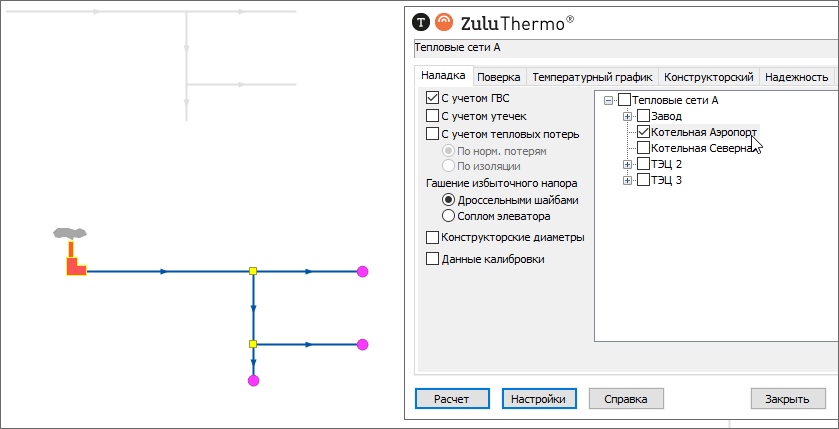Viewport: 839px width, 429px height.
Task: Disable the С учетом ГВС checkbox
Action: [x=432, y=98]
